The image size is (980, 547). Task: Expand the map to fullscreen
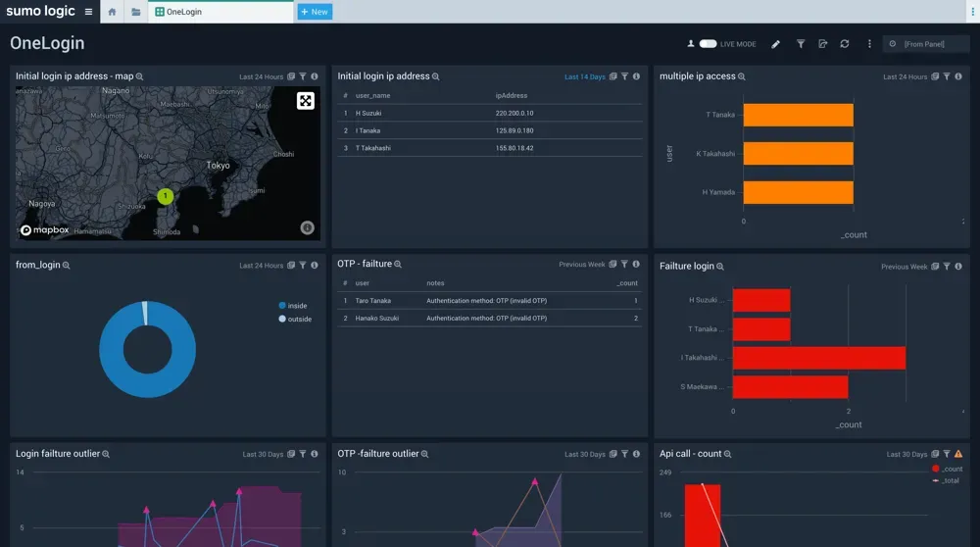(x=306, y=101)
